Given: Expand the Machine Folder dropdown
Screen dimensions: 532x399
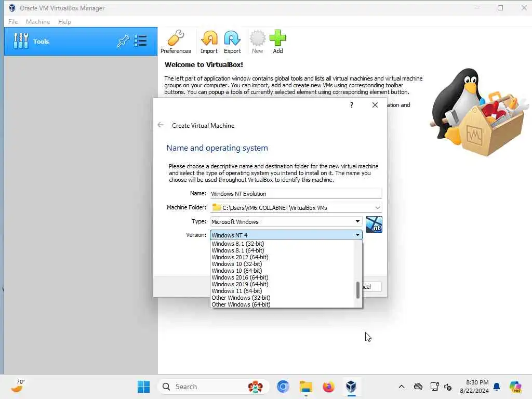Looking at the screenshot, I should [377, 208].
